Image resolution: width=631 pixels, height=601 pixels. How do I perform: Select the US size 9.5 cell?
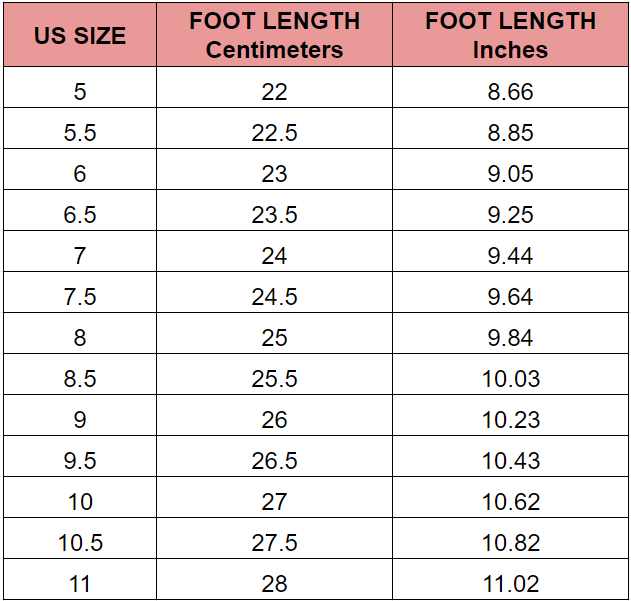click(80, 456)
